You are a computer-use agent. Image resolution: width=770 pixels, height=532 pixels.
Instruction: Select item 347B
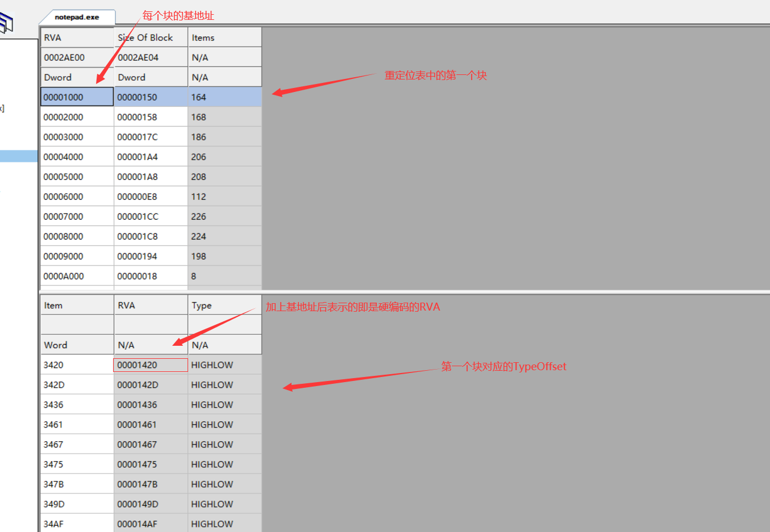tap(77, 484)
